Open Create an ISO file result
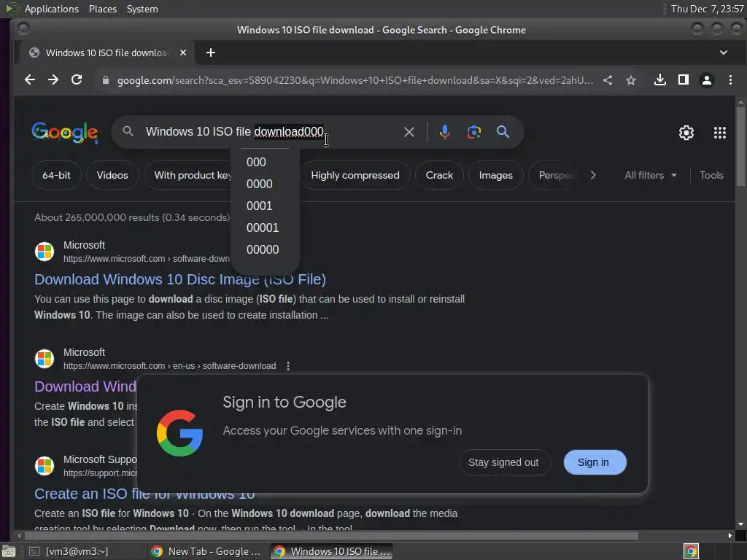This screenshot has width=747, height=560. [x=144, y=494]
